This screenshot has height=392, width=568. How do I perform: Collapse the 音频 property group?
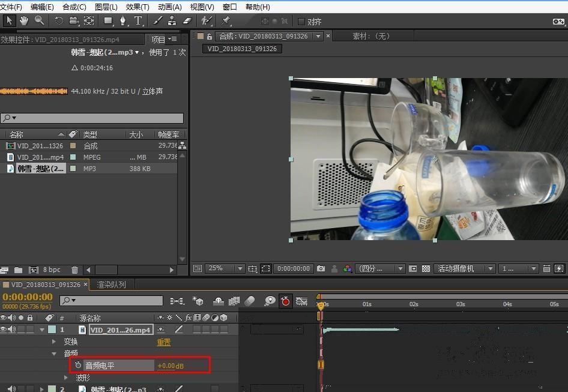(54, 353)
